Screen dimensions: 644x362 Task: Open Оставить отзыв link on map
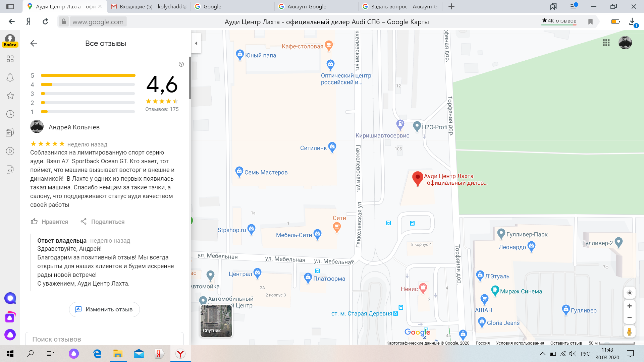point(566,343)
